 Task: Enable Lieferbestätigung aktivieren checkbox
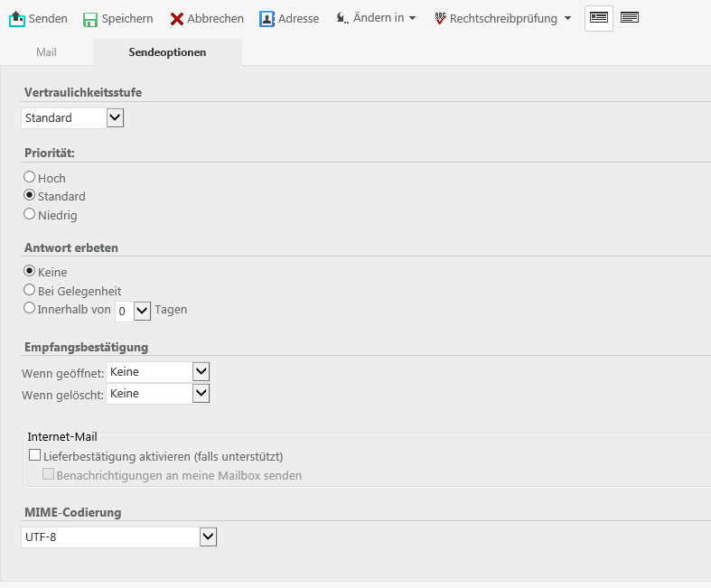35,454
